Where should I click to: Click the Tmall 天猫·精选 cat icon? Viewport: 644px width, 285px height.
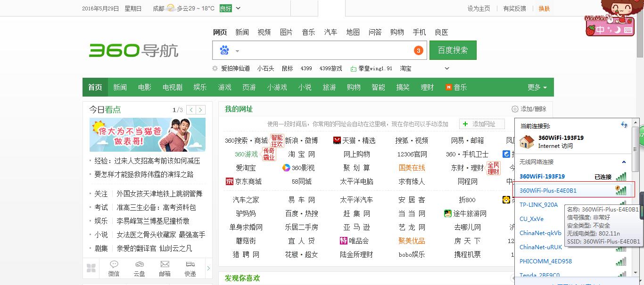pyautogui.click(x=337, y=140)
